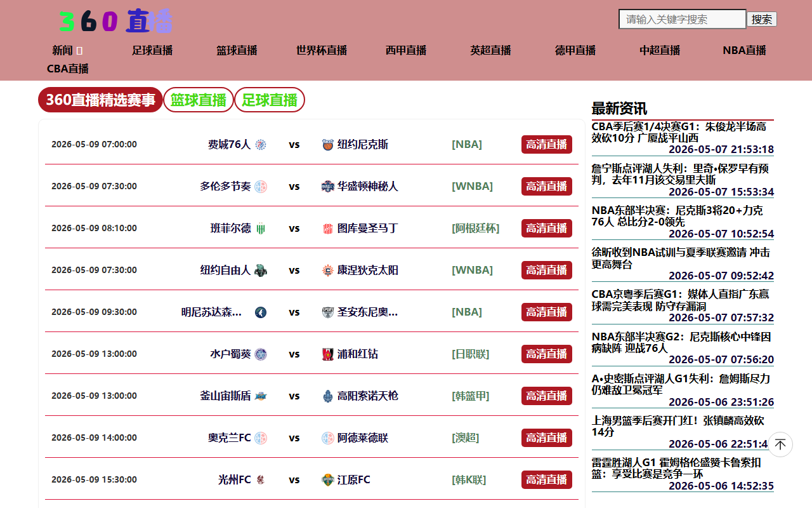This screenshot has height=508, width=812.
Task: Open news NBA东部半决赛 尼克斯3将20+
Action: click(678, 216)
